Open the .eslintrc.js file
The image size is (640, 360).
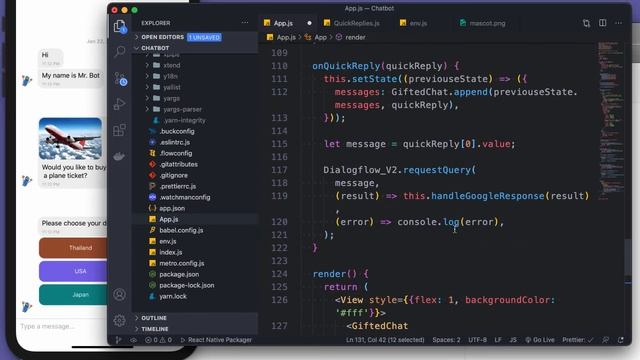tap(175, 142)
